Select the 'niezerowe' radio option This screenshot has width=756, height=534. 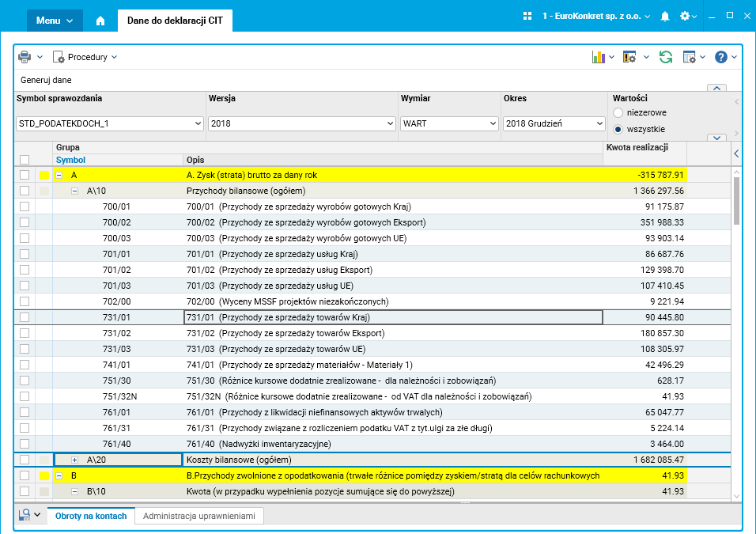click(x=618, y=113)
